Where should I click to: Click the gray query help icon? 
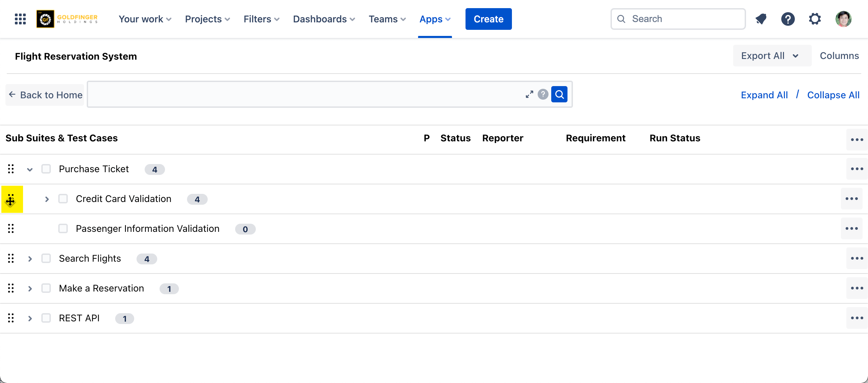click(x=543, y=94)
